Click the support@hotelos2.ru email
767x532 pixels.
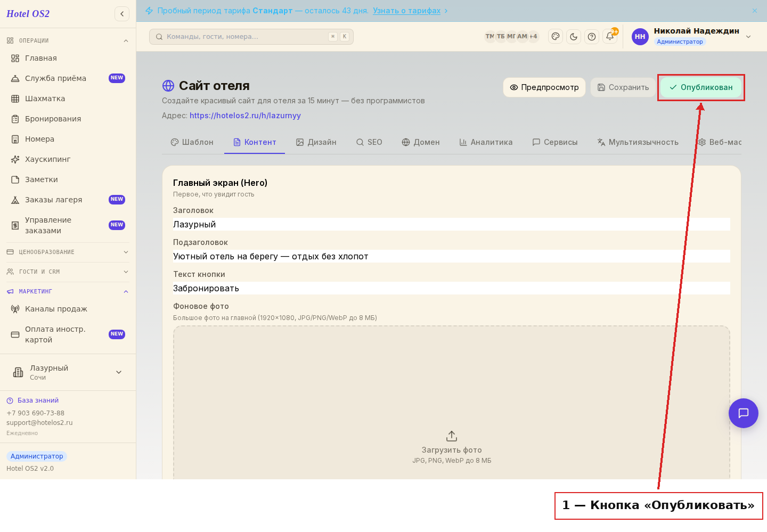(x=39, y=423)
